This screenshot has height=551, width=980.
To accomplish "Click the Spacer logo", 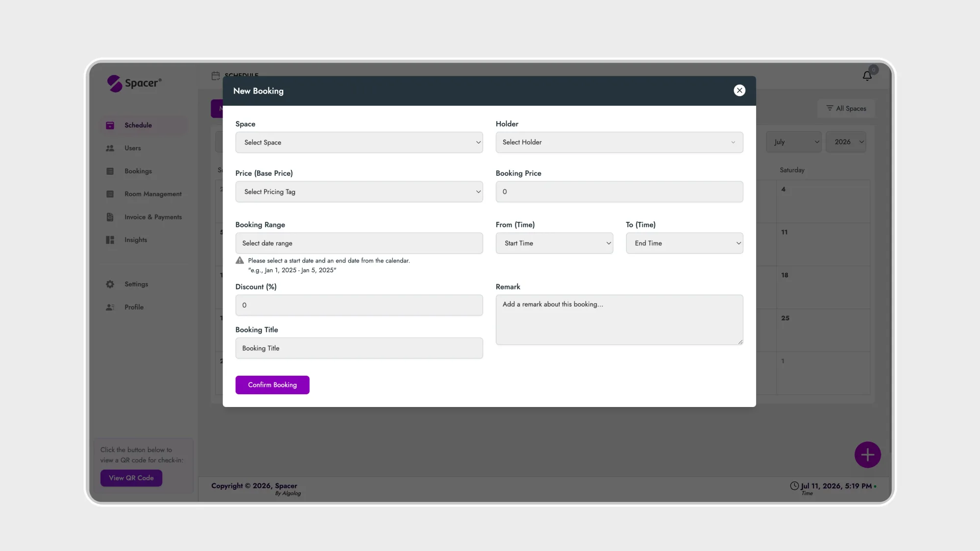I will click(x=134, y=83).
